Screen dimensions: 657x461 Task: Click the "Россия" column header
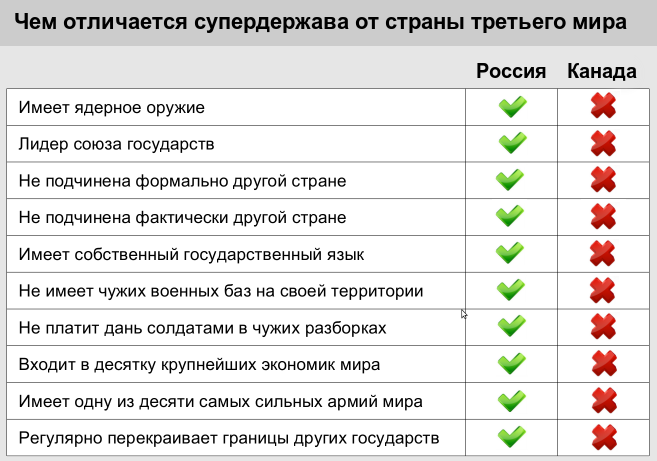[510, 71]
